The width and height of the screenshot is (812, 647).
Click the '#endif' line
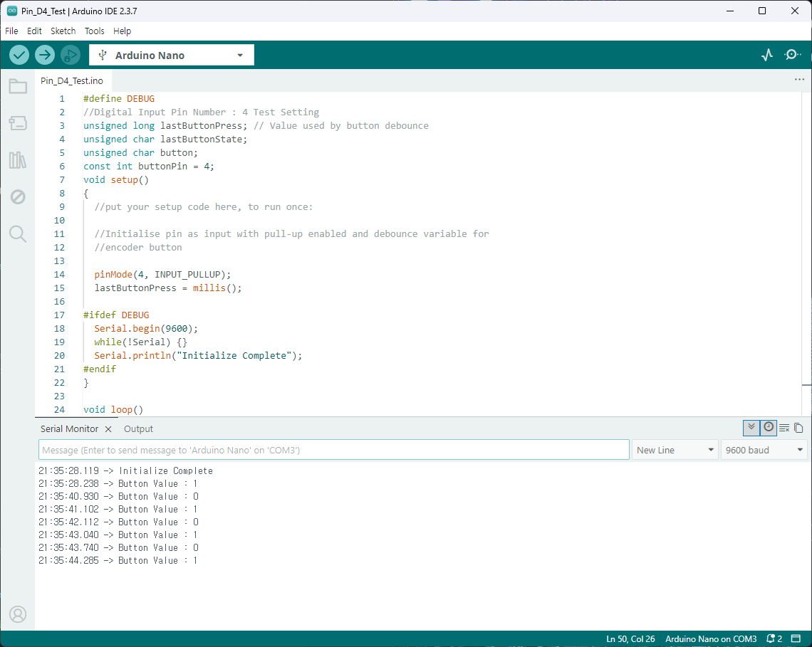pyautogui.click(x=100, y=369)
